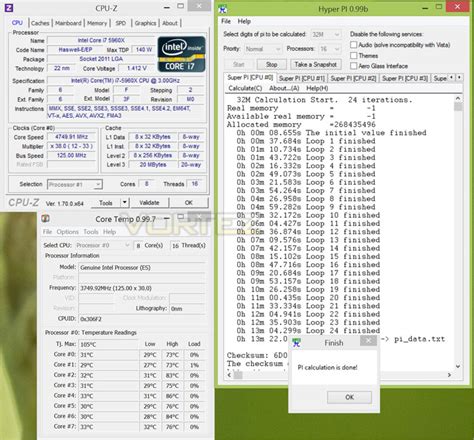
Task: Select Super PI [CPU #1] tab
Action: tap(301, 78)
